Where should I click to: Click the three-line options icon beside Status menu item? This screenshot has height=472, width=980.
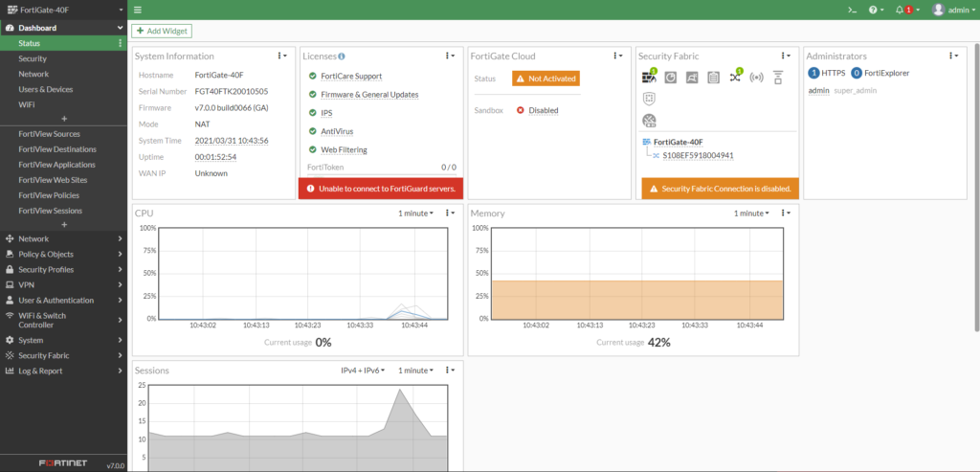click(120, 43)
